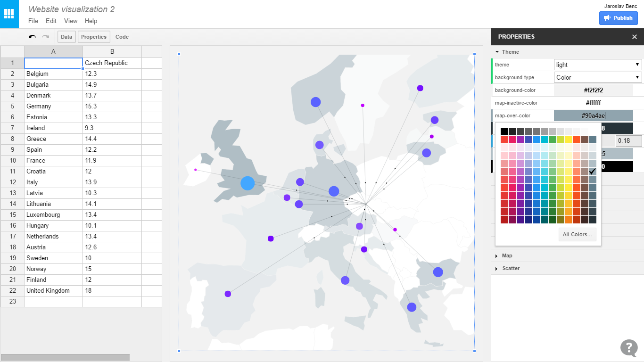Expand the Map section
This screenshot has width=644, height=362.
tap(507, 255)
